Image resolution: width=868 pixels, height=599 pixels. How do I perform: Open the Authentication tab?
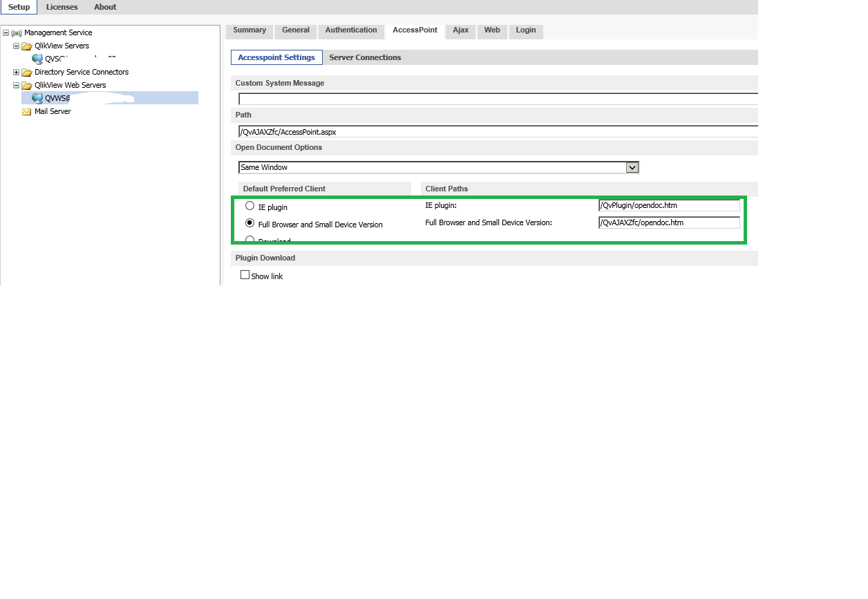(x=351, y=30)
